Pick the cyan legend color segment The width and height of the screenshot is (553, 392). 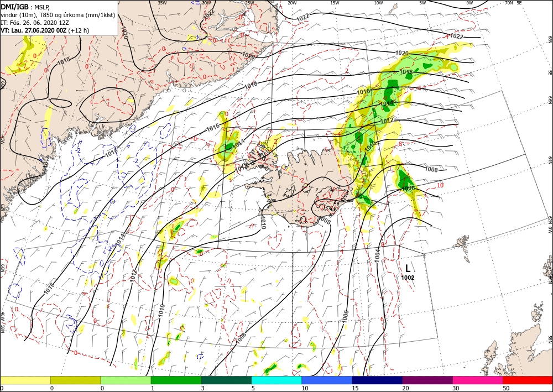point(276,380)
